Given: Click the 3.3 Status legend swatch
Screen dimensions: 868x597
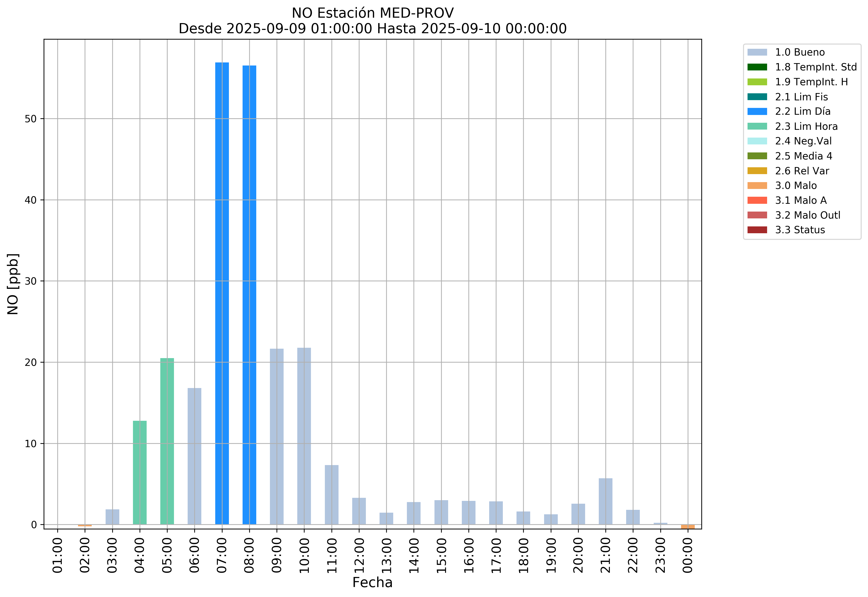Looking at the screenshot, I should coord(757,230).
